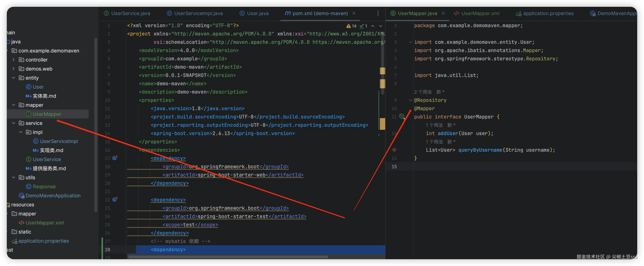Click the Maven reload gutter icon at line 17
The height and width of the screenshot is (266, 644).
(115, 158)
